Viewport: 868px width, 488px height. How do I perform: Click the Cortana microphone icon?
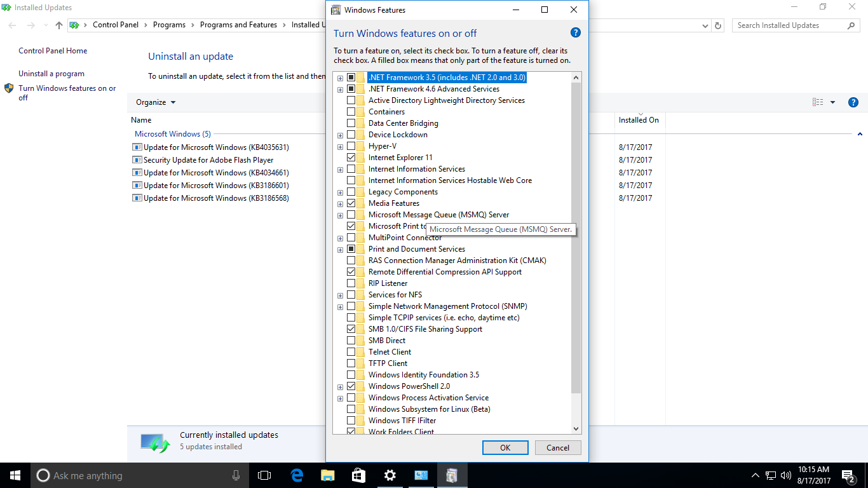tap(236, 475)
